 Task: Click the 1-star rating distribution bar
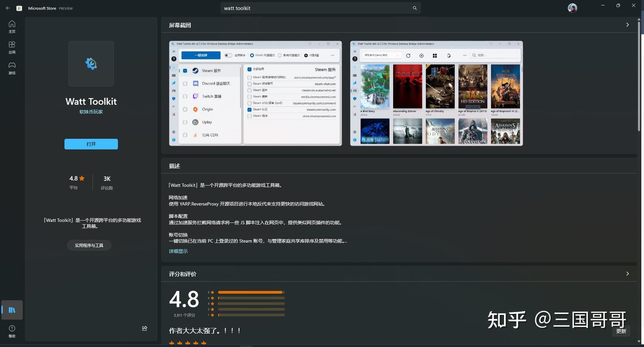(251, 315)
